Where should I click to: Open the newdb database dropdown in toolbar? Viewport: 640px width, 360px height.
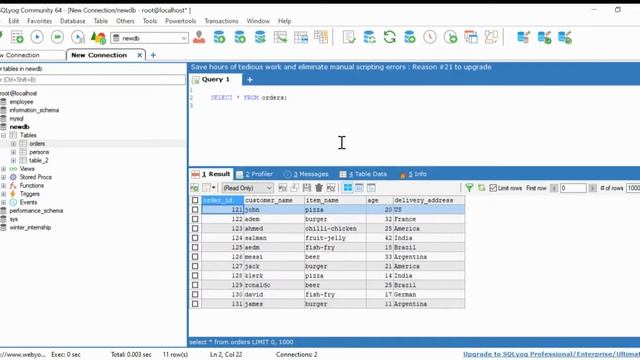149,38
